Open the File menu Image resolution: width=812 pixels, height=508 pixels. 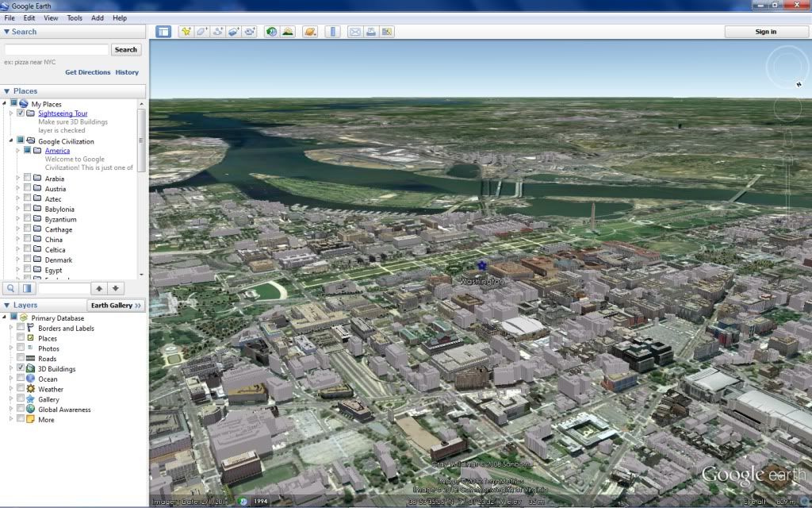click(10, 17)
